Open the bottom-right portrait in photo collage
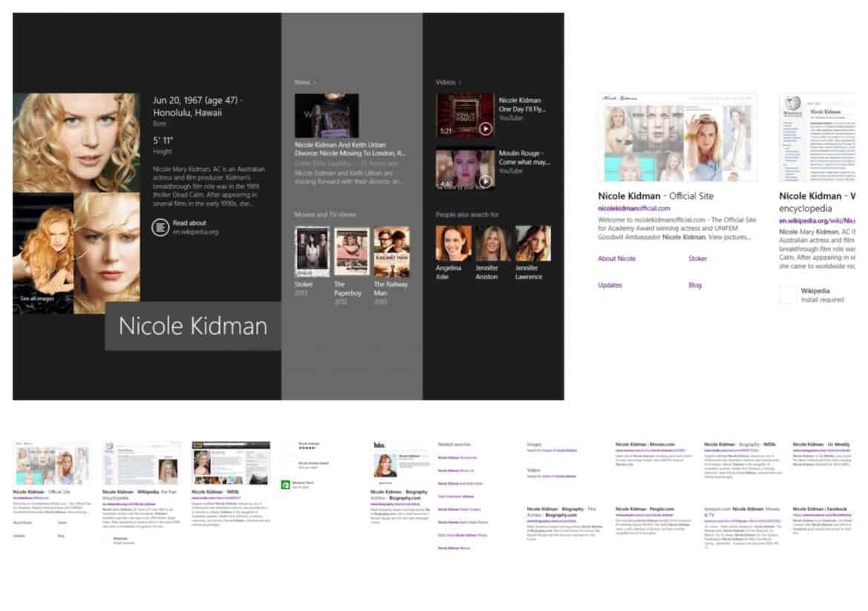The image size is (868, 611). coord(107,253)
